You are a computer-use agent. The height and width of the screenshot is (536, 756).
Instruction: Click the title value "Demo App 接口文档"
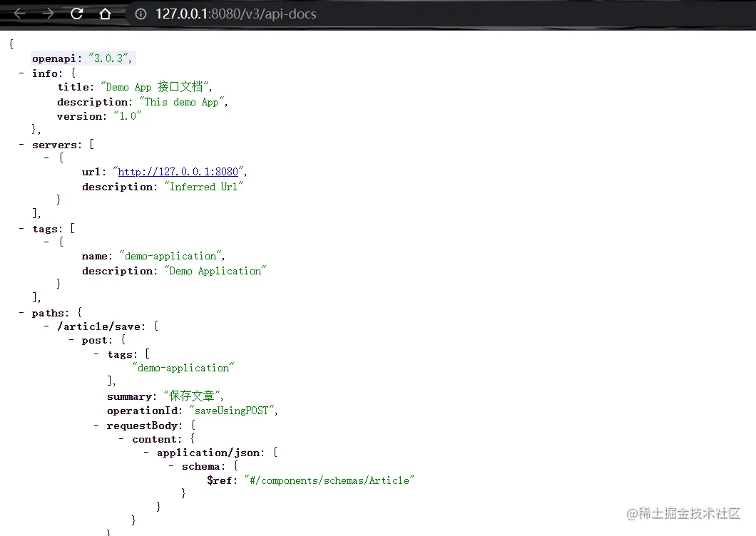[x=154, y=87]
